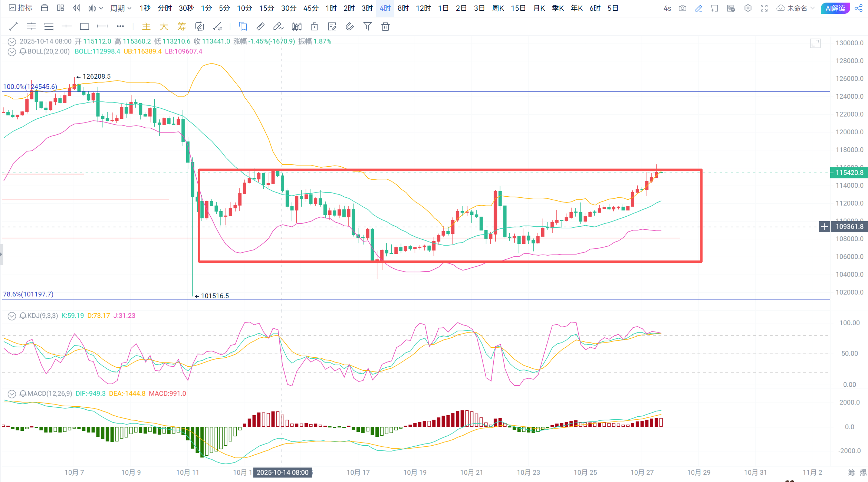Image resolution: width=868 pixels, height=482 pixels.
Task: Take a chart screenshot with camera icon
Action: click(683, 8)
